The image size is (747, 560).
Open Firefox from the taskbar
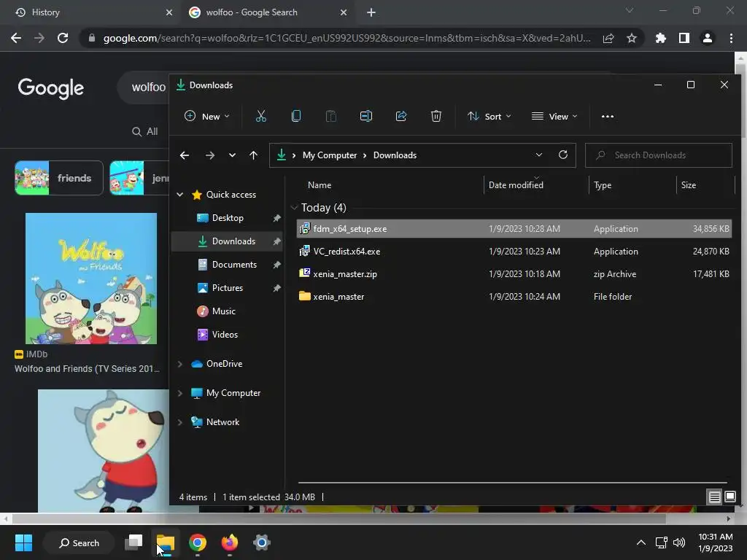click(230, 542)
